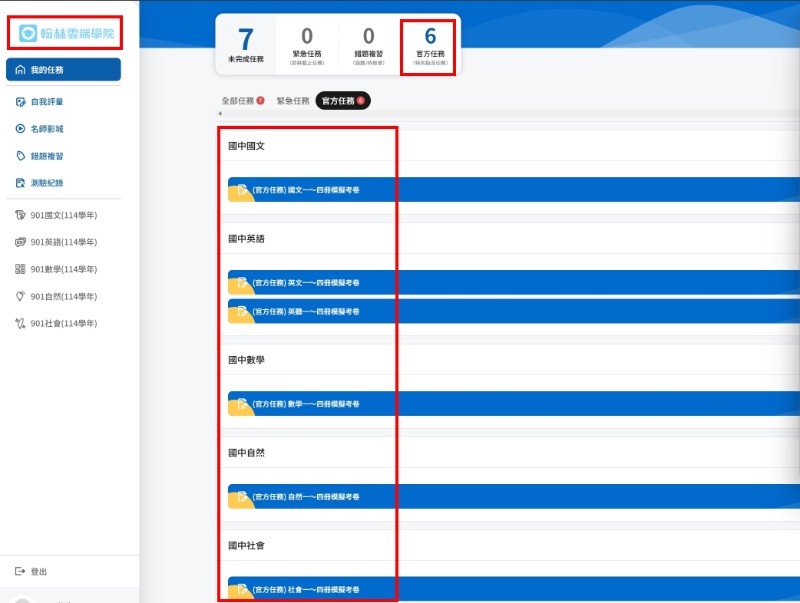Open 自我評量 via its pencil icon

coord(20,102)
